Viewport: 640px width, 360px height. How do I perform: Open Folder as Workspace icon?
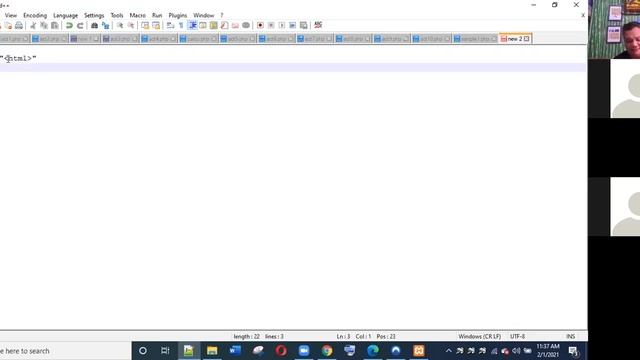point(235,25)
